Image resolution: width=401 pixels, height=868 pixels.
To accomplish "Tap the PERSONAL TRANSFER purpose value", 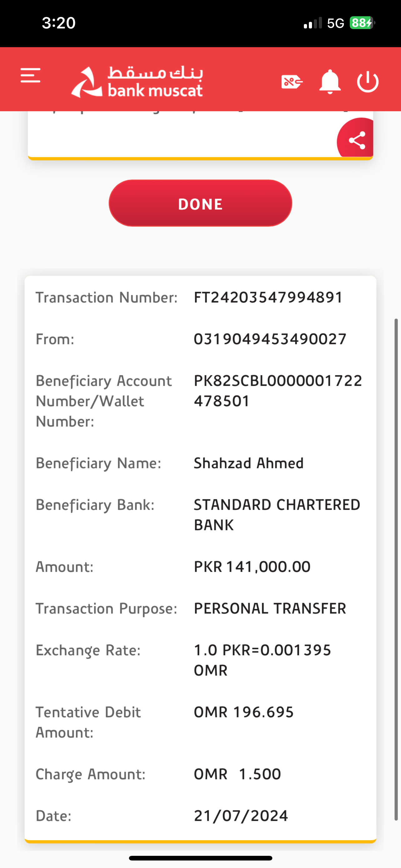I will tap(270, 609).
